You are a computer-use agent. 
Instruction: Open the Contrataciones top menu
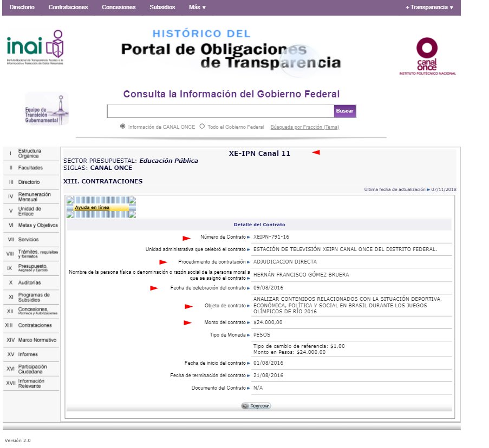68,7
